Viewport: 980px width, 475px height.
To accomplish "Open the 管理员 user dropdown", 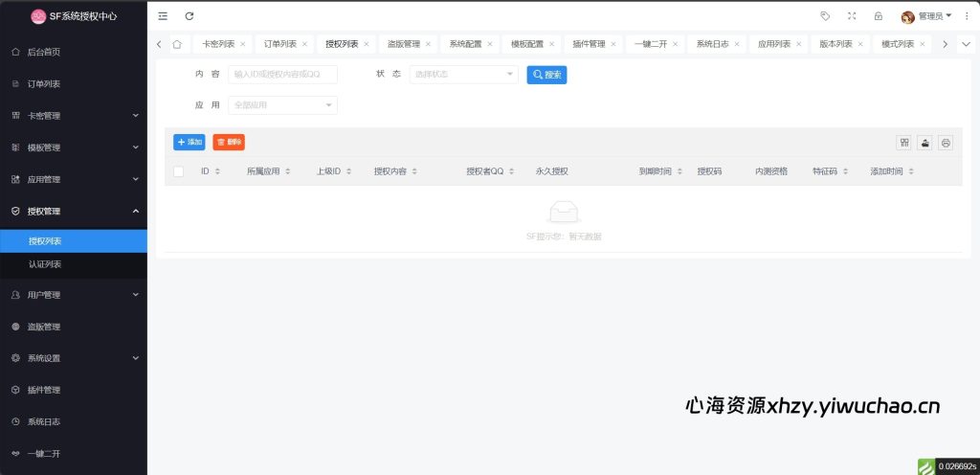I will point(934,16).
